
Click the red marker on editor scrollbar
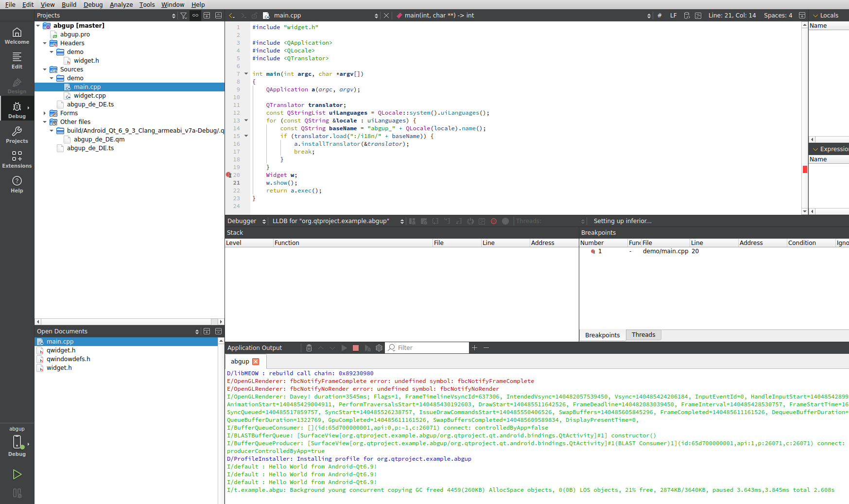[x=805, y=170]
